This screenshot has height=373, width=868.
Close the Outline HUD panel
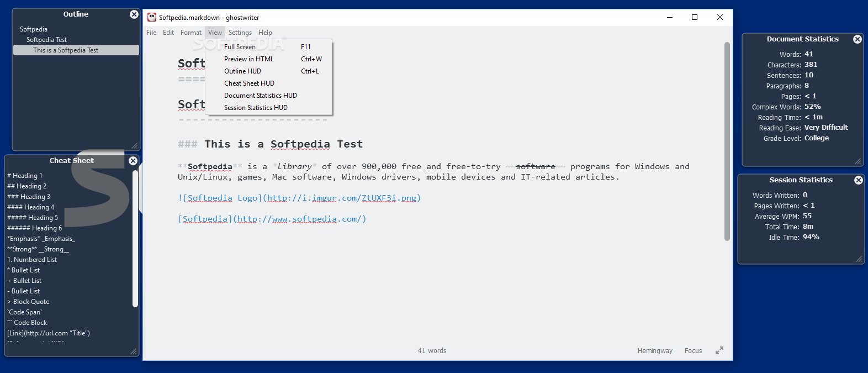[x=134, y=14]
